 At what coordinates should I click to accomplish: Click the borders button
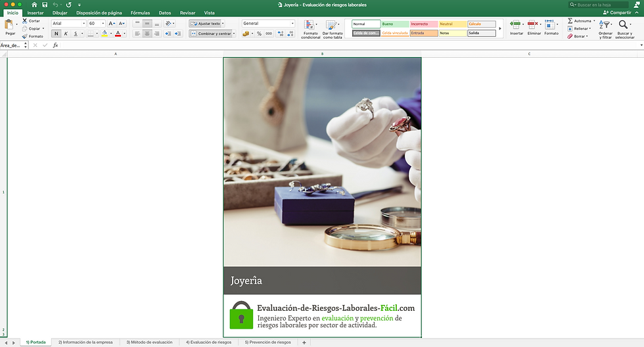[91, 34]
